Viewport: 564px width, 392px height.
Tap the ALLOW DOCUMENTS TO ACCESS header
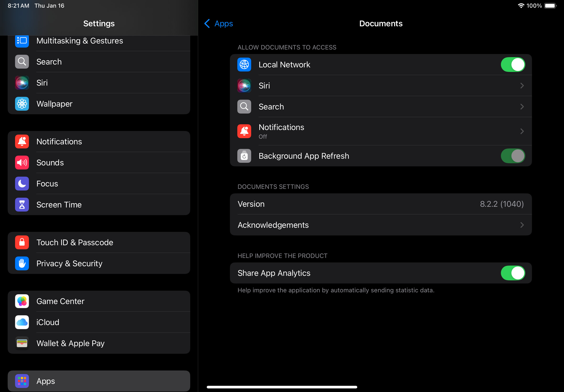[287, 47]
